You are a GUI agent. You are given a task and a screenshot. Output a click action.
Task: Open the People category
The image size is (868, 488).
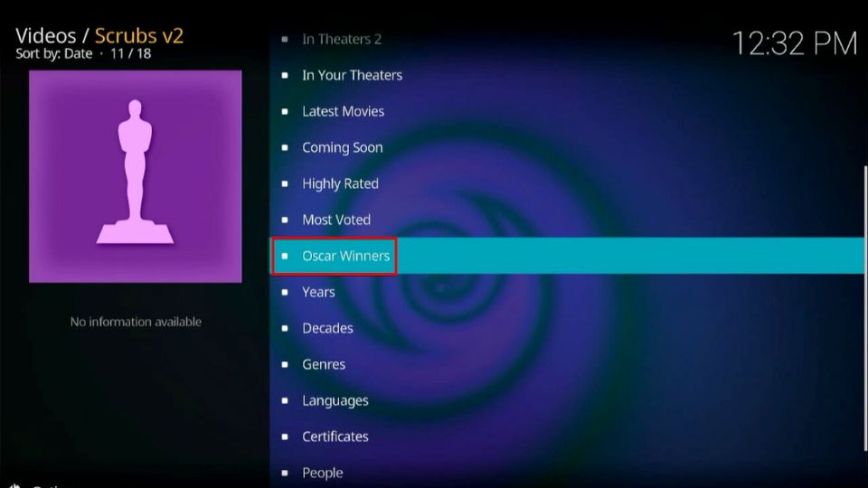point(568,473)
